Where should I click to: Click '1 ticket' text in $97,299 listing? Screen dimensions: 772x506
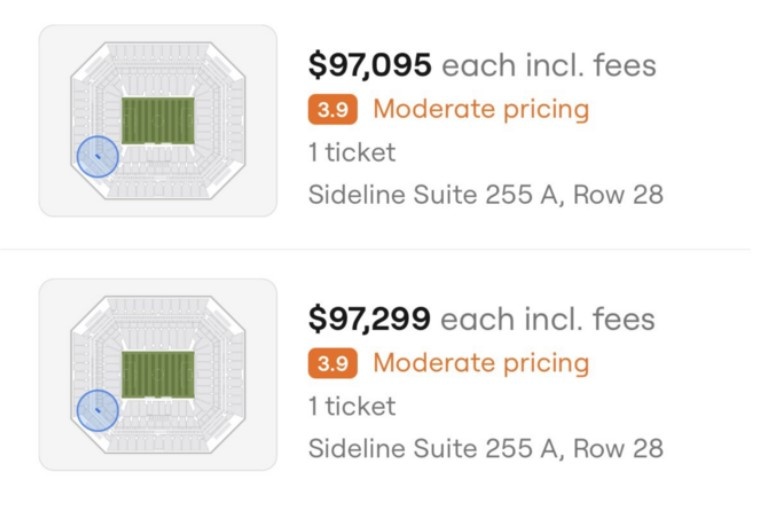click(351, 406)
